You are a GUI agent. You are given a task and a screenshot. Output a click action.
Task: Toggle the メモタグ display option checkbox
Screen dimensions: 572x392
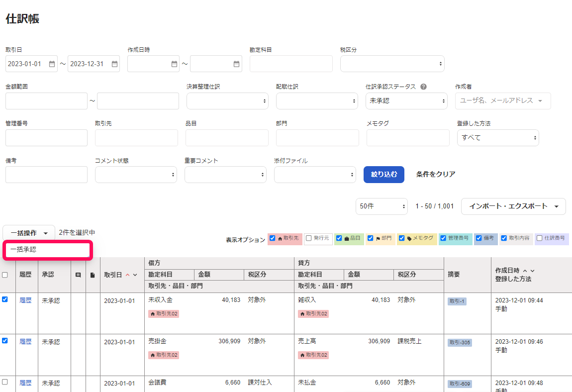(401, 238)
